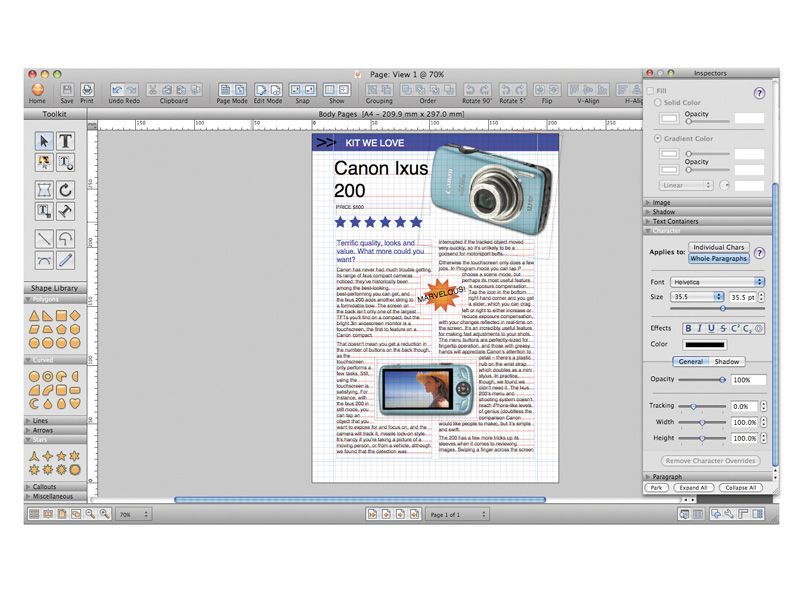Toggle the subscript effect
Viewport: 800px width, 600px height.
click(746, 329)
